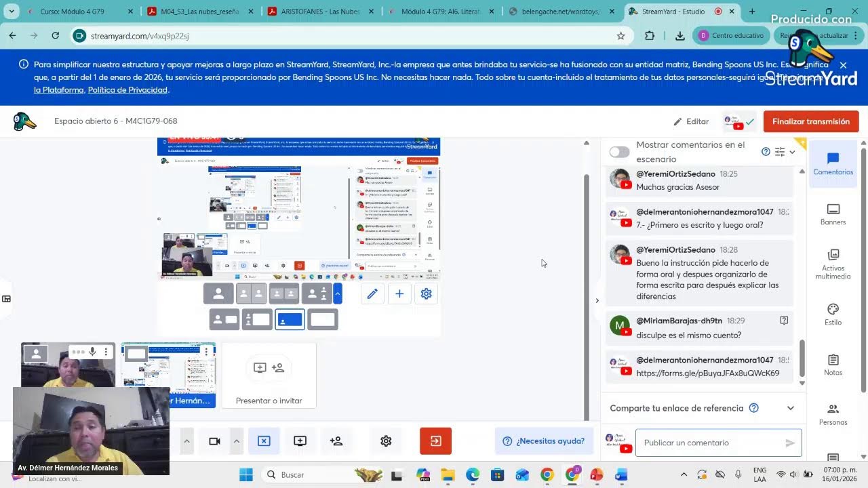Select the full-screen cinema layout
Screen dimensions: 868x488
tap(323, 319)
